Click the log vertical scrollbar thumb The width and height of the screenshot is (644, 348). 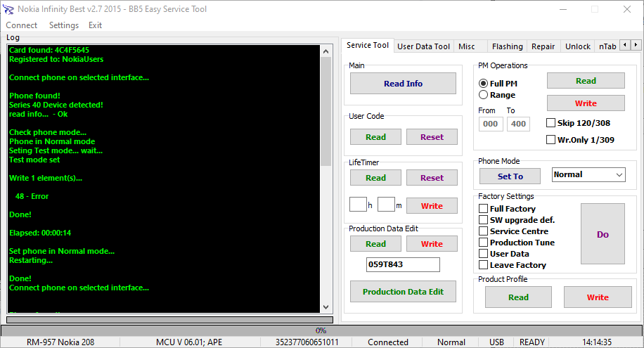click(x=326, y=112)
